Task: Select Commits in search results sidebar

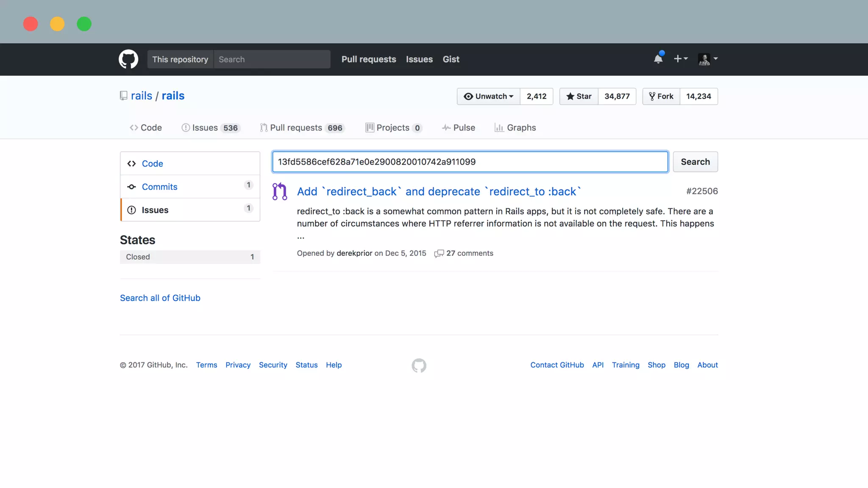Action: pyautogui.click(x=159, y=187)
